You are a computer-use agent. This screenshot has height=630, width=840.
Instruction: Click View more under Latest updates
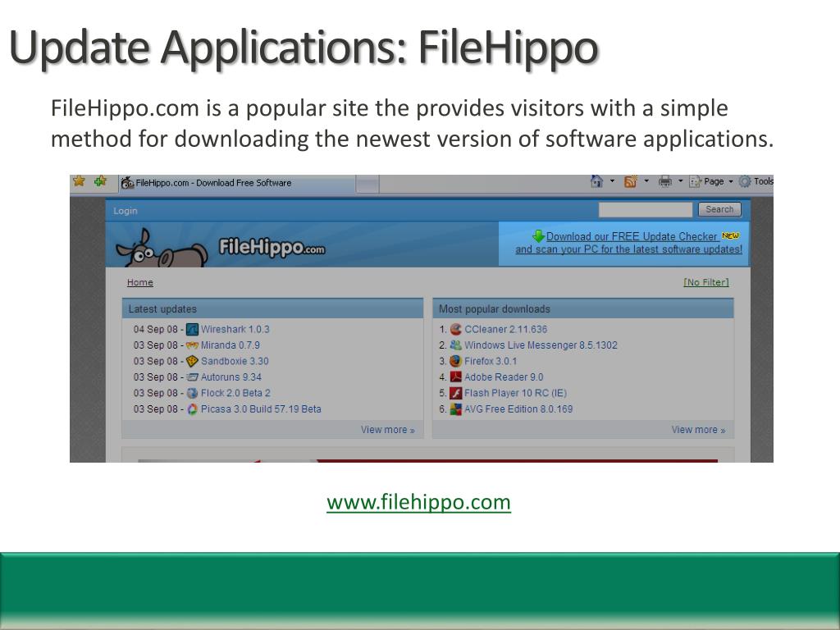click(388, 430)
